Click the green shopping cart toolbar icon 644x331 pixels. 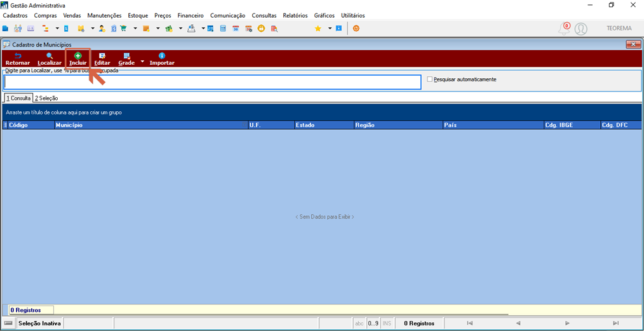[x=123, y=29]
